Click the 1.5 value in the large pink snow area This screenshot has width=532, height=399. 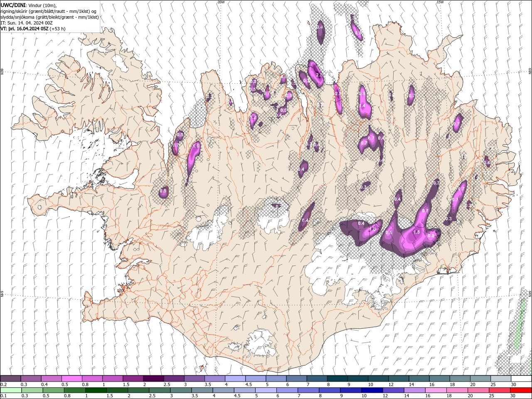pos(416,232)
